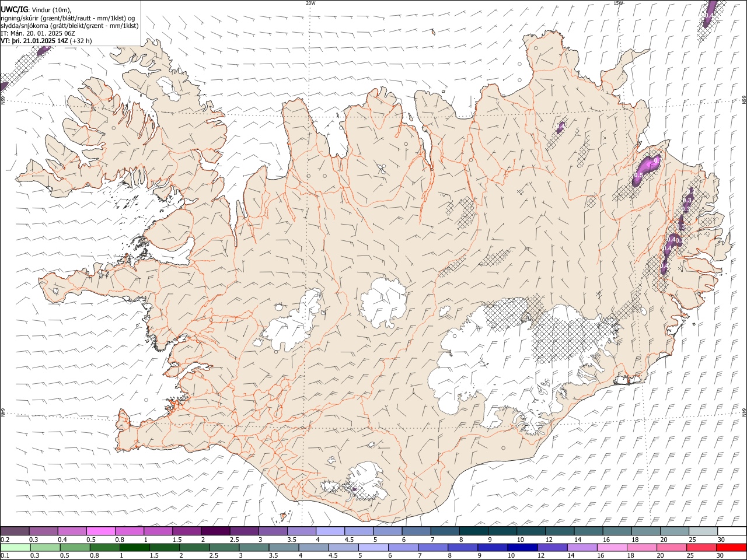Click the 'Vindur (10m)' legend description
747x560 pixels.
pos(51,10)
